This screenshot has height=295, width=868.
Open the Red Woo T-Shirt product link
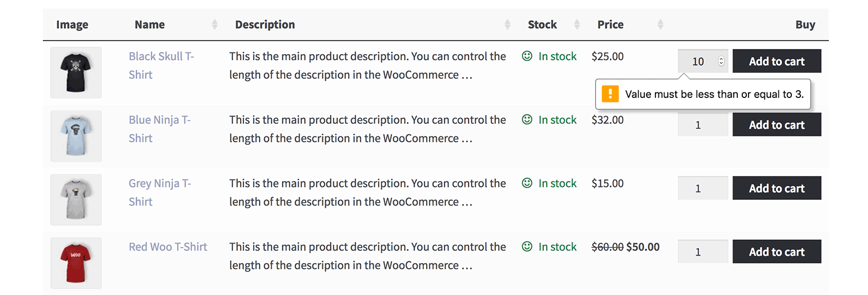click(168, 247)
